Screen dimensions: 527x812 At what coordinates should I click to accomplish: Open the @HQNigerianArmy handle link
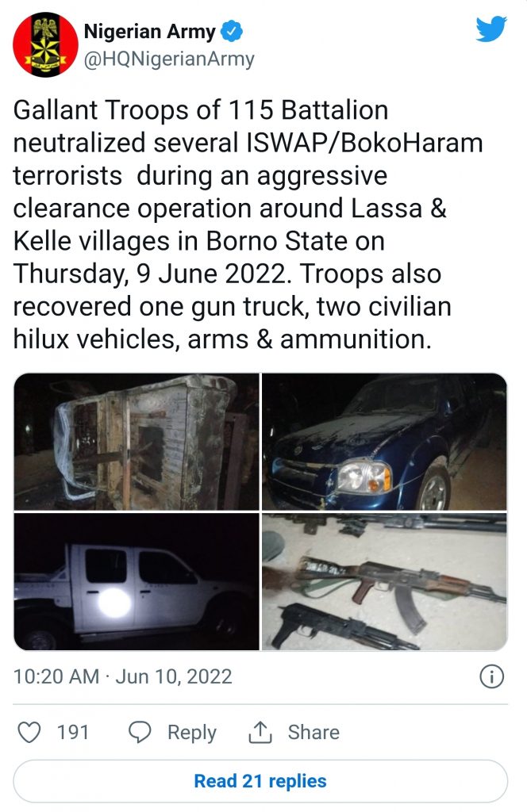pos(169,59)
